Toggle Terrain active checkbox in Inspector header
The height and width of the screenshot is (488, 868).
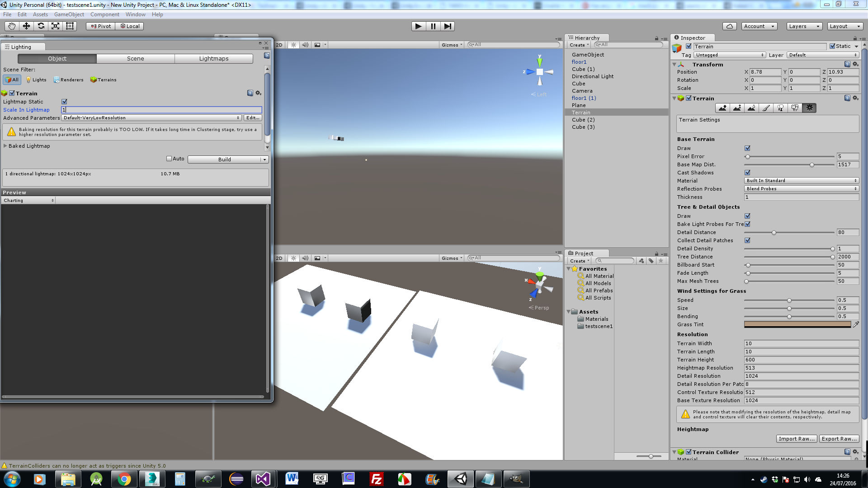(x=689, y=46)
